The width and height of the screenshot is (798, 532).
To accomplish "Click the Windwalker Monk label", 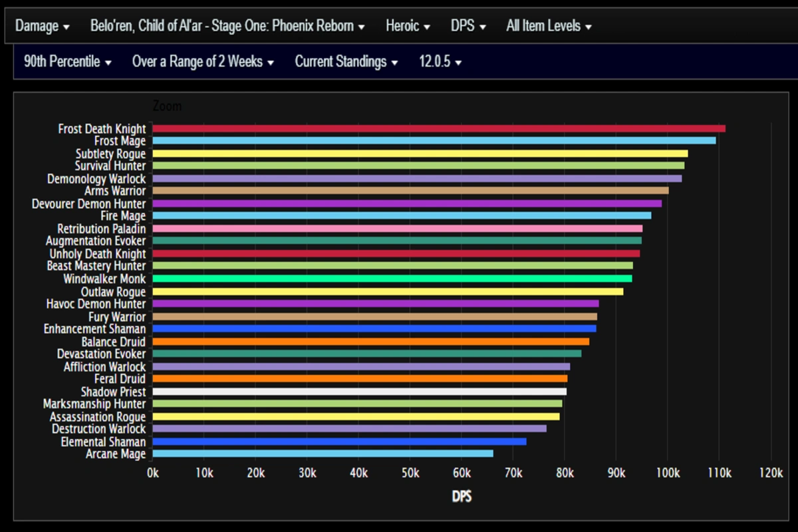I will [104, 279].
